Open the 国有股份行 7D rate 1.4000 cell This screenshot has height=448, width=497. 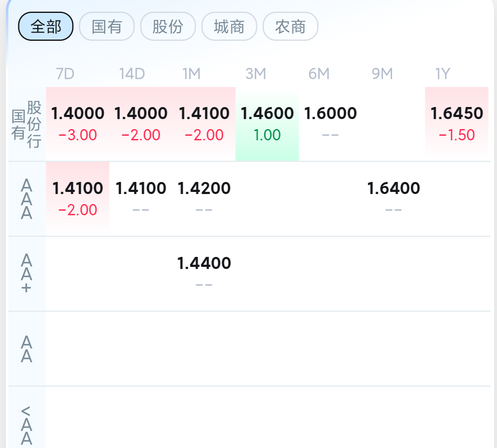click(77, 124)
